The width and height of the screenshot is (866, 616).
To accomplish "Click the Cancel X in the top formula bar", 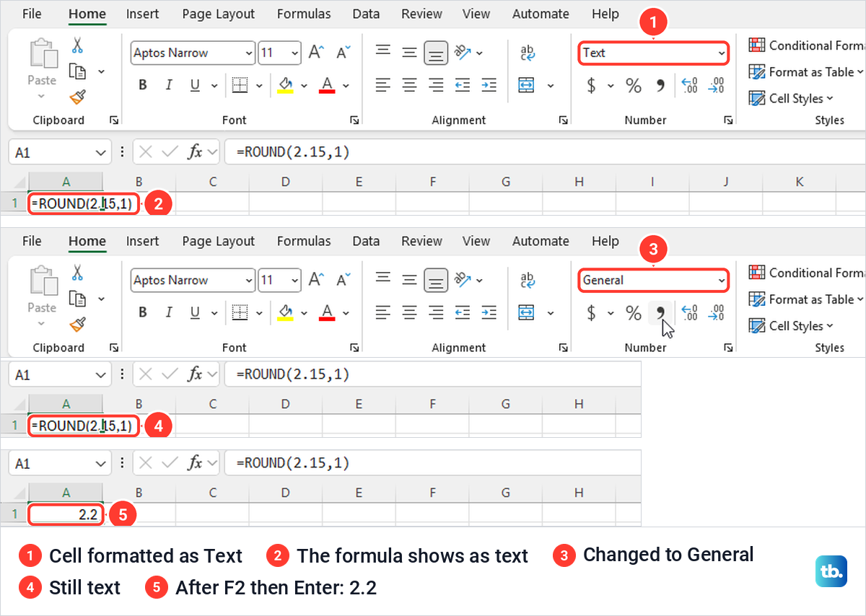I will [146, 151].
